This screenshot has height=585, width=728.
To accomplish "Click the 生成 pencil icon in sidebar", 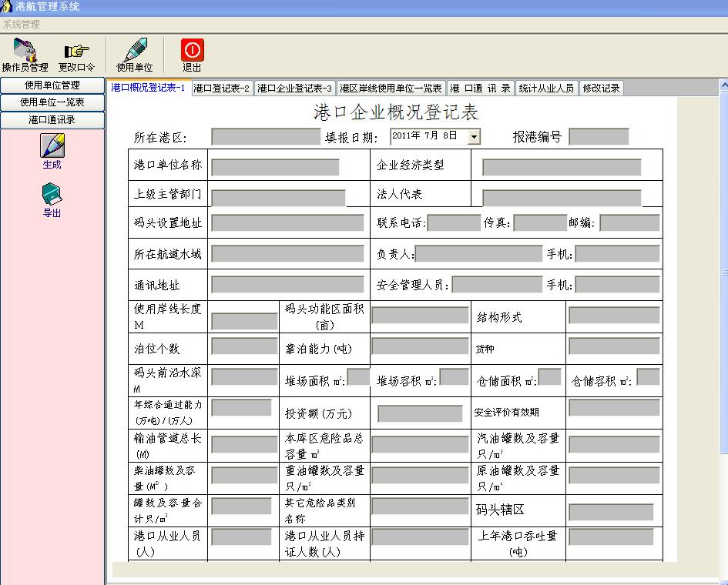I will click(52, 145).
